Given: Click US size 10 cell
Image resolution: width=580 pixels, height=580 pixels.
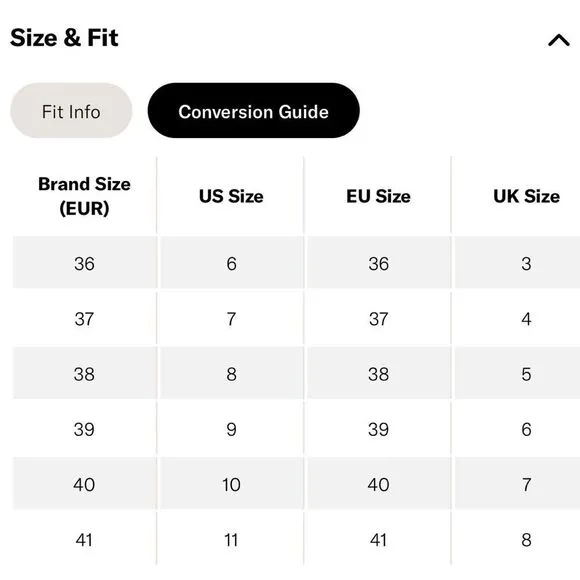Looking at the screenshot, I should (232, 483).
